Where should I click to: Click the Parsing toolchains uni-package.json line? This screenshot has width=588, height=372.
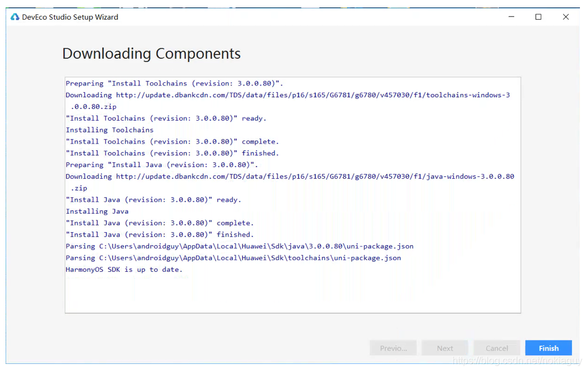click(233, 257)
